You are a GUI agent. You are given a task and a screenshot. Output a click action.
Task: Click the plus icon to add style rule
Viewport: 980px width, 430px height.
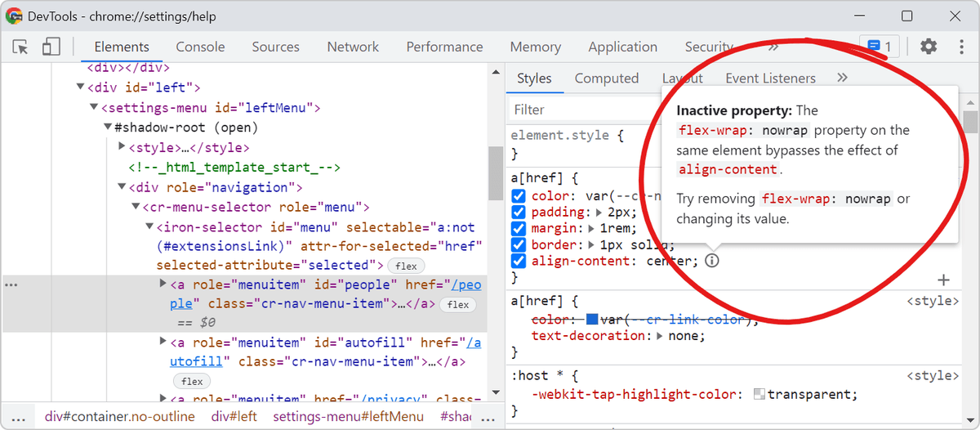(944, 280)
